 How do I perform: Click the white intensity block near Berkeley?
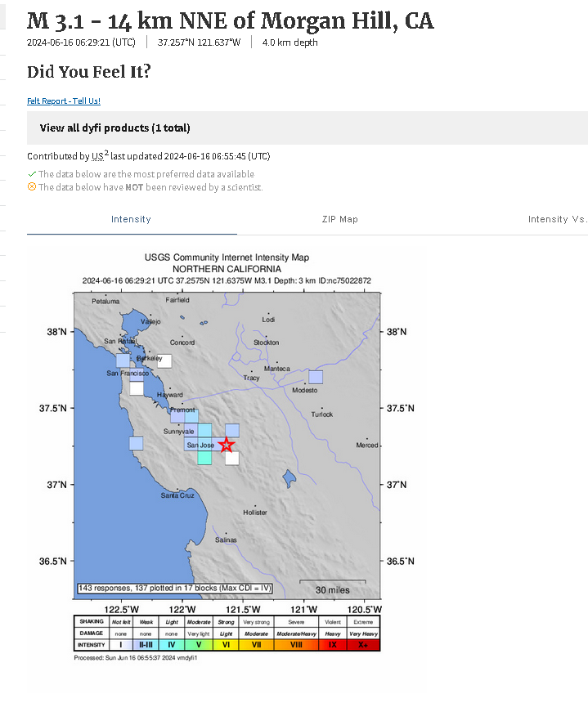pos(164,361)
